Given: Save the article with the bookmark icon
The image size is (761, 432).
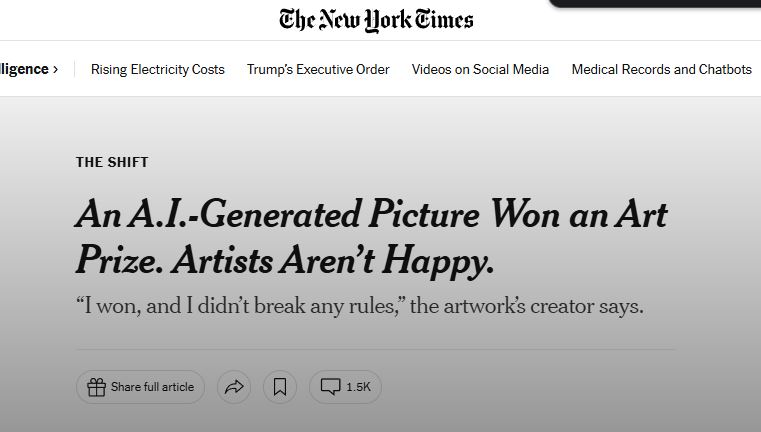Looking at the screenshot, I should 280,387.
